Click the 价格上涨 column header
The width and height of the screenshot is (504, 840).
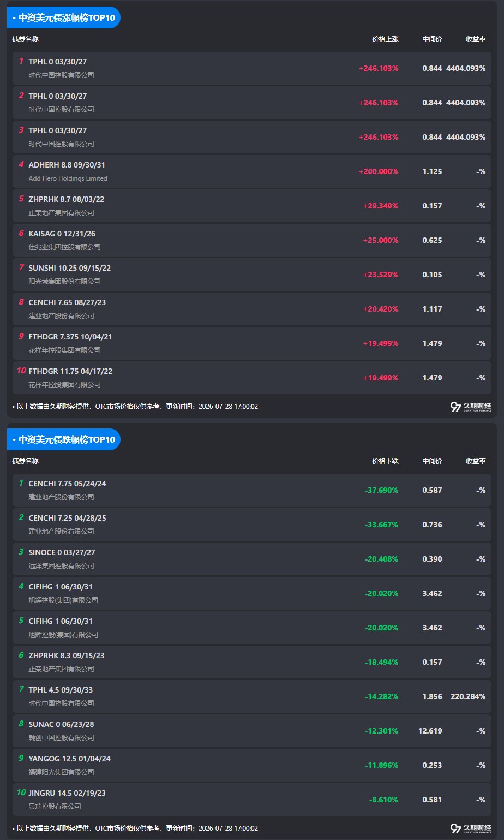click(385, 39)
